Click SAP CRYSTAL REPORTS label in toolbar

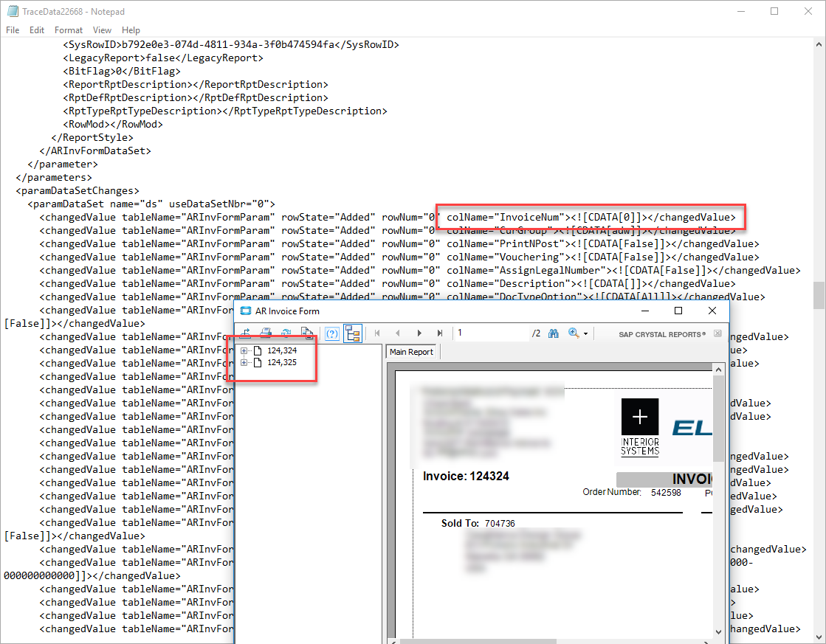(662, 334)
